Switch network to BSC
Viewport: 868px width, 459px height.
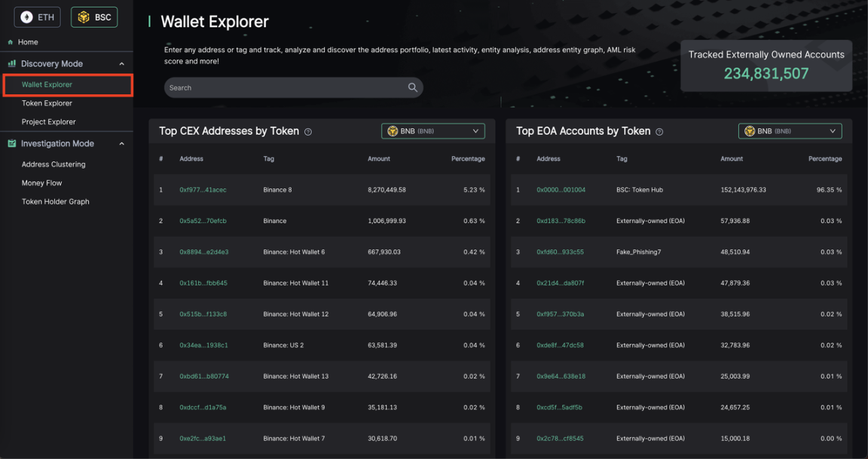(x=94, y=17)
